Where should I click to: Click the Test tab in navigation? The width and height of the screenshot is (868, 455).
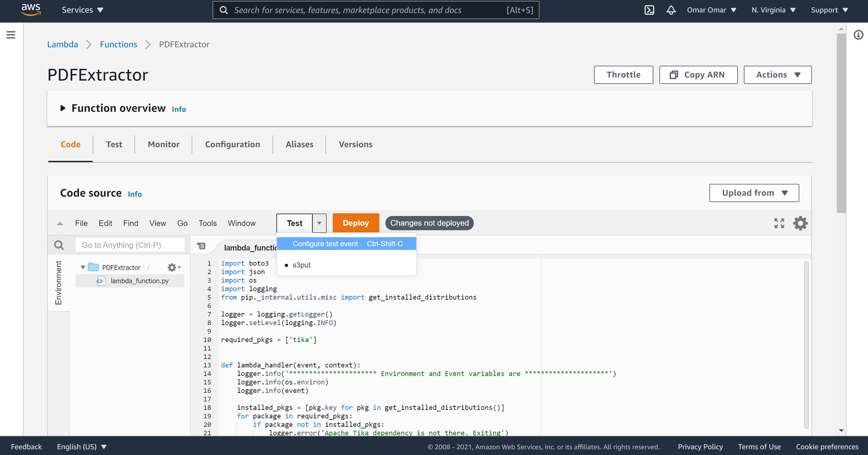pos(114,144)
